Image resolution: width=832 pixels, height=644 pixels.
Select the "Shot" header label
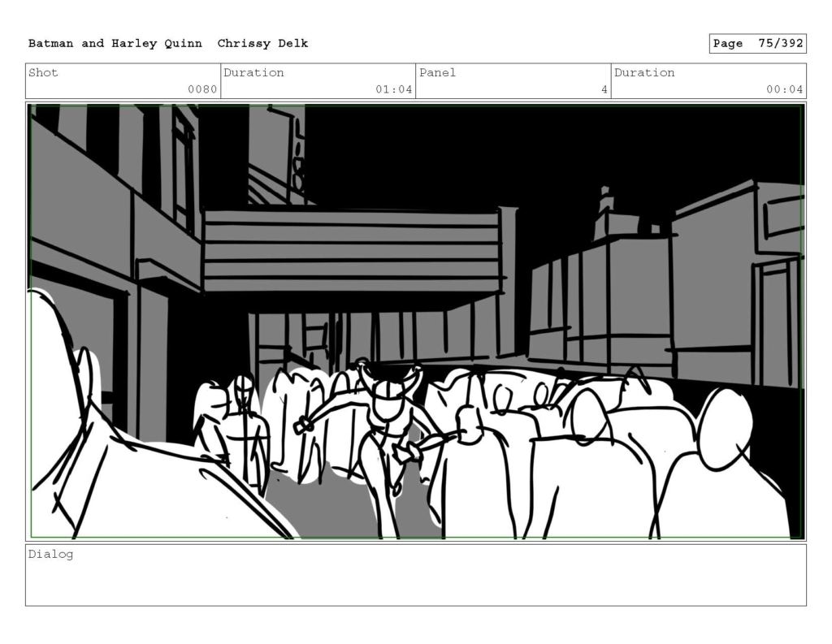(x=43, y=72)
